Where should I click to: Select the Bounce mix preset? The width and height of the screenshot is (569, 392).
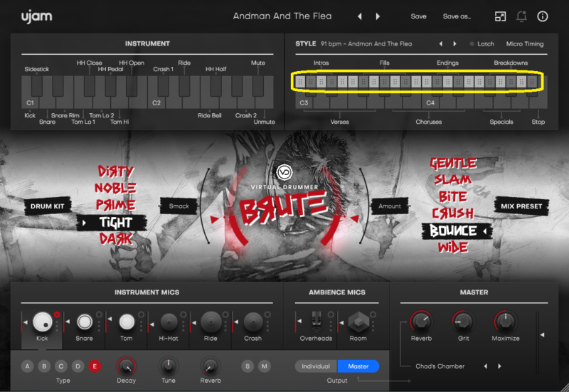tap(457, 231)
